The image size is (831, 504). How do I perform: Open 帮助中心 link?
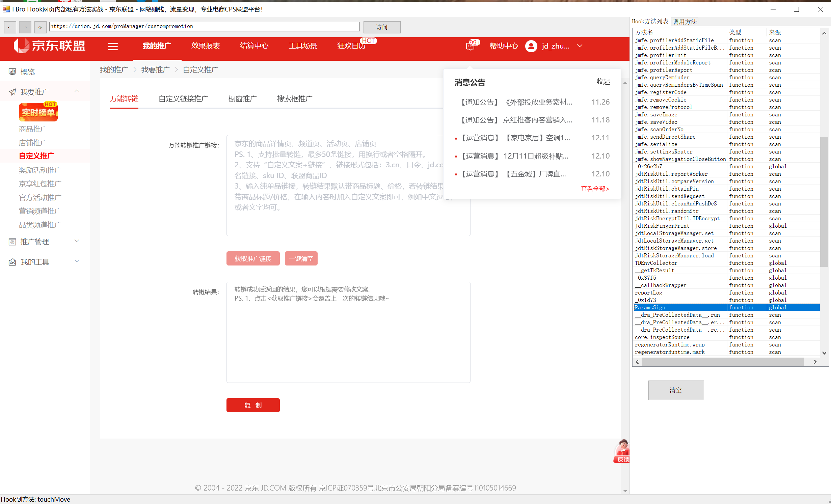[504, 46]
